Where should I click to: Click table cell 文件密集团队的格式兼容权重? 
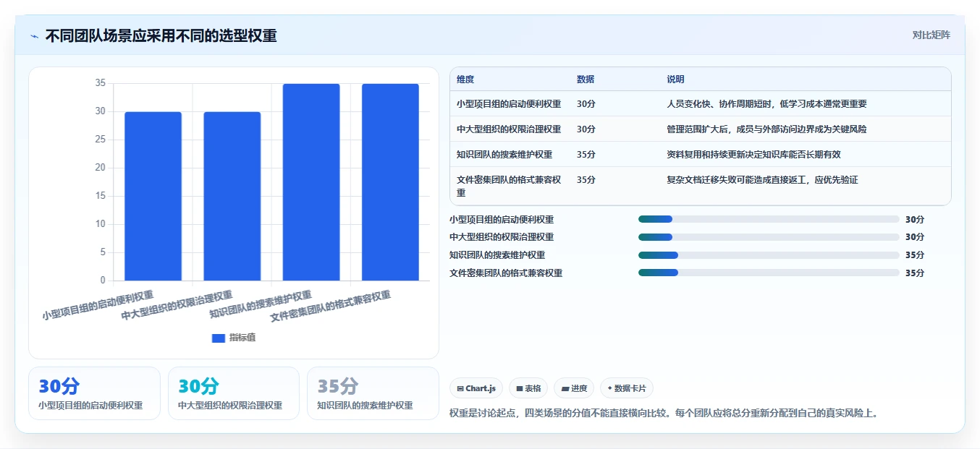point(509,187)
